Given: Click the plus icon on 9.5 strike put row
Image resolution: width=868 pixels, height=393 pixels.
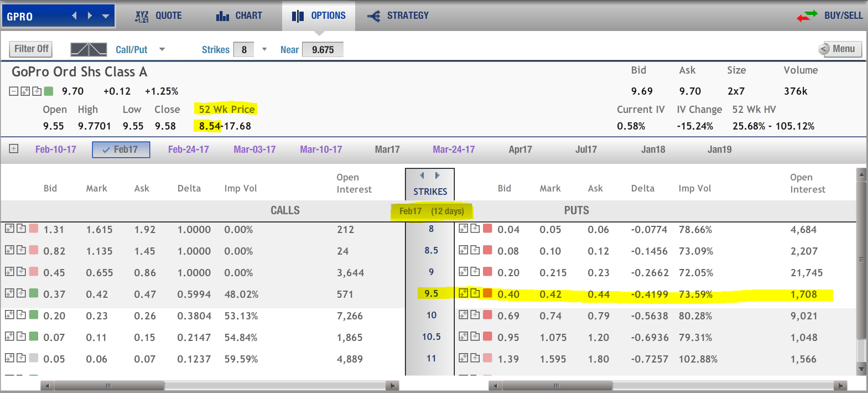Looking at the screenshot, I should click(475, 293).
